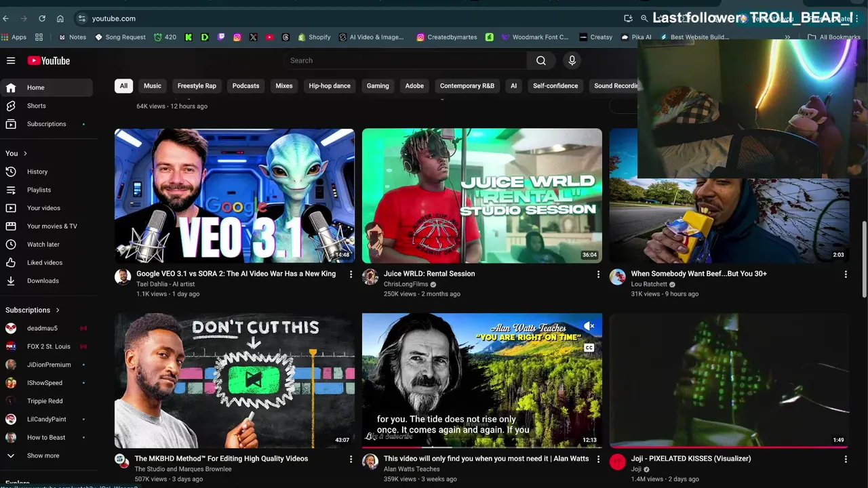
Task: Open the Song Request bookmark
Action: pos(120,37)
